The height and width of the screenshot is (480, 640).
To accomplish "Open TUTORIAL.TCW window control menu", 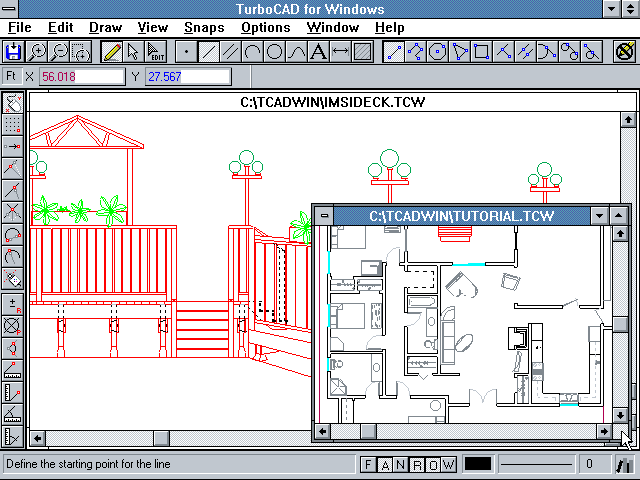I will pyautogui.click(x=324, y=216).
